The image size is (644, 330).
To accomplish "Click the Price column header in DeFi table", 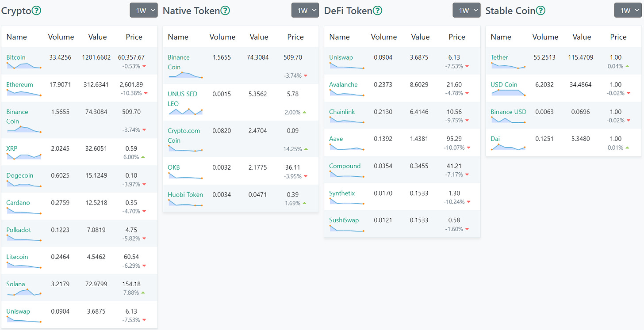I will (x=457, y=37).
